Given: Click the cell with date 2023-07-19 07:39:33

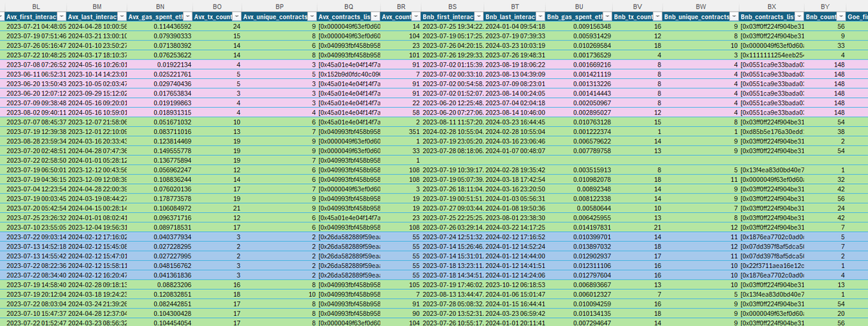Looking at the screenshot, I should tap(516, 35).
